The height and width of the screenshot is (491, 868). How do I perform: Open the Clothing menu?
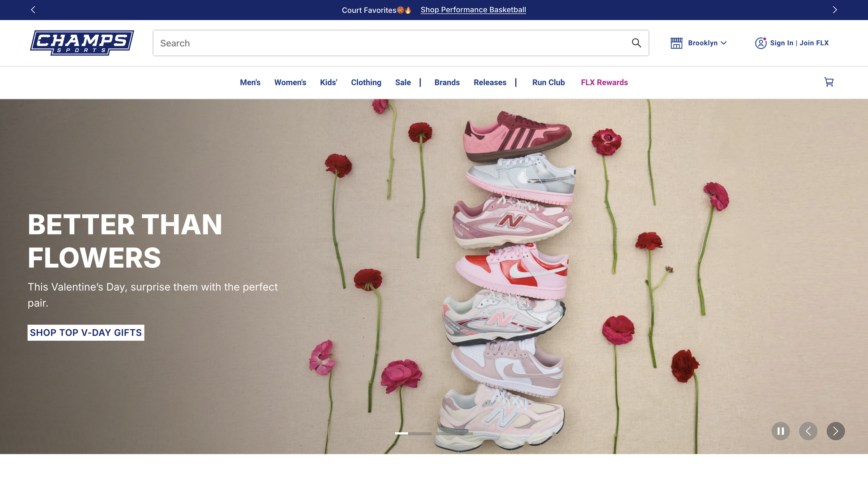(366, 82)
